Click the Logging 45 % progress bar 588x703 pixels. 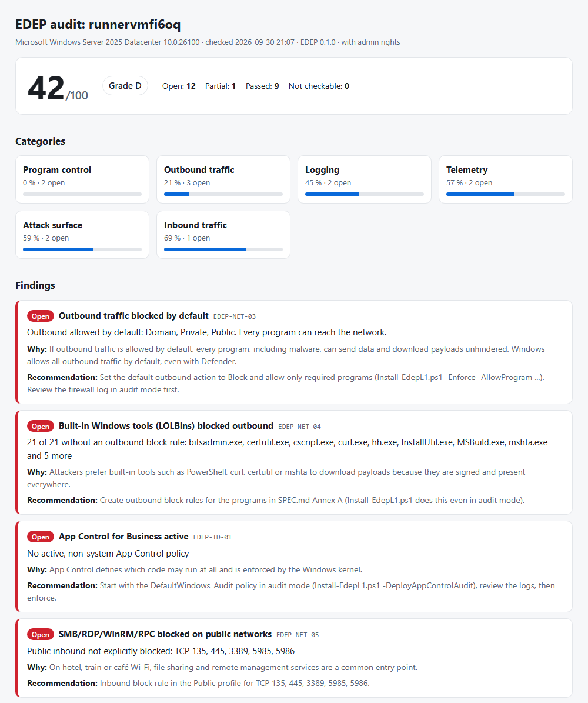point(365,194)
